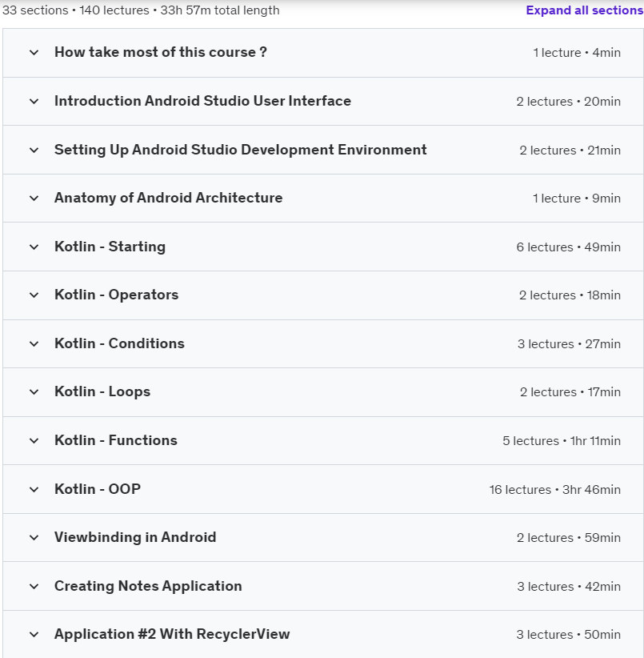Click the 1 lecture • 4min label

[577, 53]
